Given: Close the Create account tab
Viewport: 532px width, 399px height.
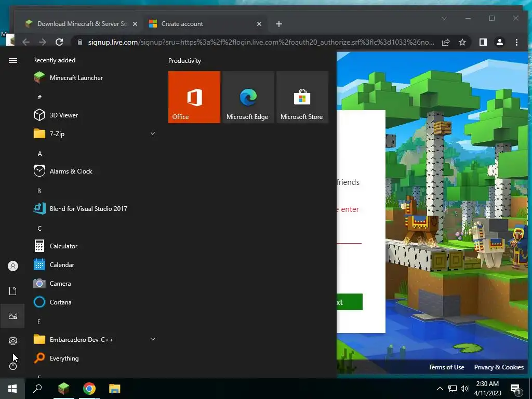Looking at the screenshot, I should point(259,24).
